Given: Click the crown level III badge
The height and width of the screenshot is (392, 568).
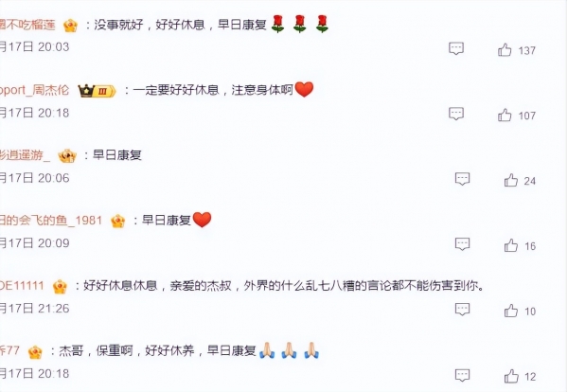Looking at the screenshot, I should (x=97, y=91).
